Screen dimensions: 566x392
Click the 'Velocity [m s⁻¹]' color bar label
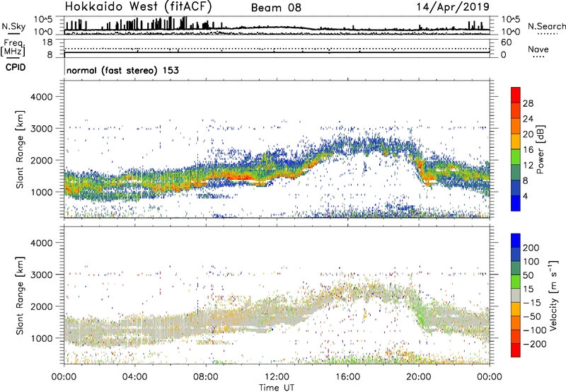coord(553,295)
